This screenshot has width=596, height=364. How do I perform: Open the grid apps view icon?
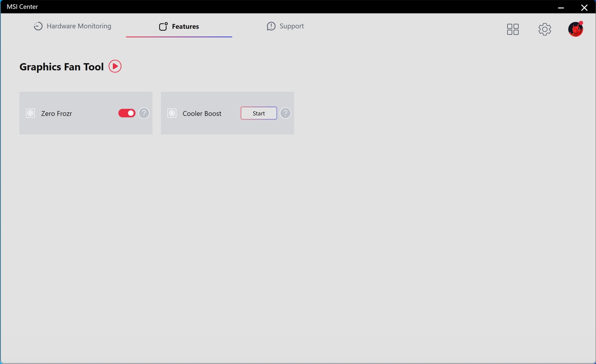click(x=513, y=29)
